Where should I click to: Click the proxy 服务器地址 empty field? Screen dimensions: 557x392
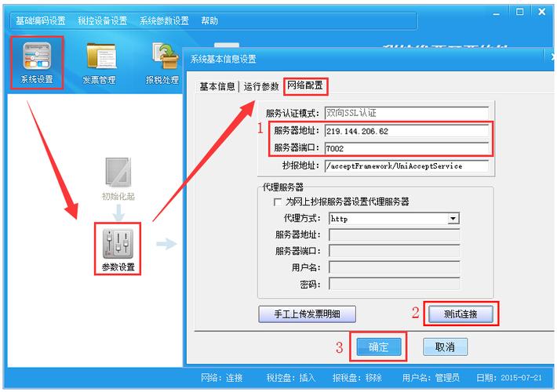point(395,234)
